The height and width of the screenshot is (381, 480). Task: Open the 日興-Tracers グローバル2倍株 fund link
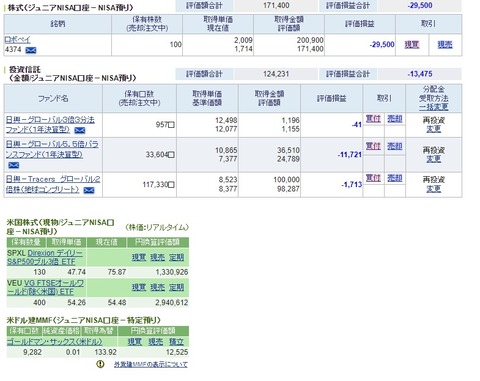53,184
